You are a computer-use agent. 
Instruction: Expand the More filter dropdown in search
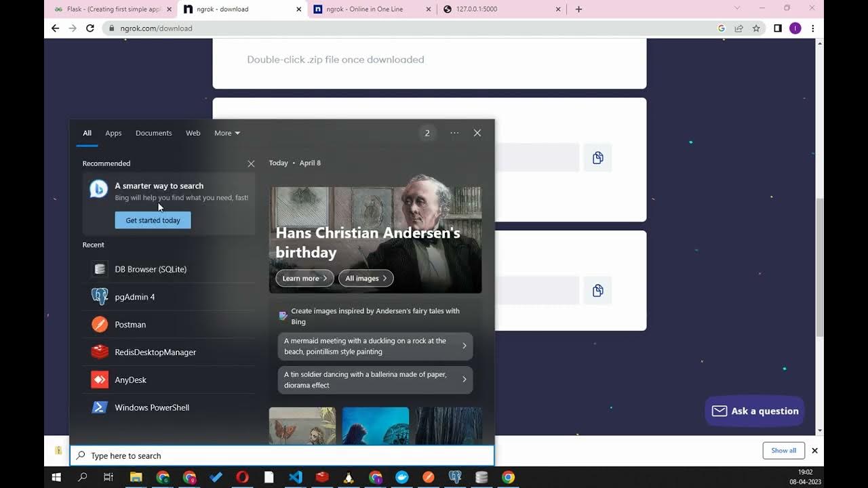coord(227,133)
